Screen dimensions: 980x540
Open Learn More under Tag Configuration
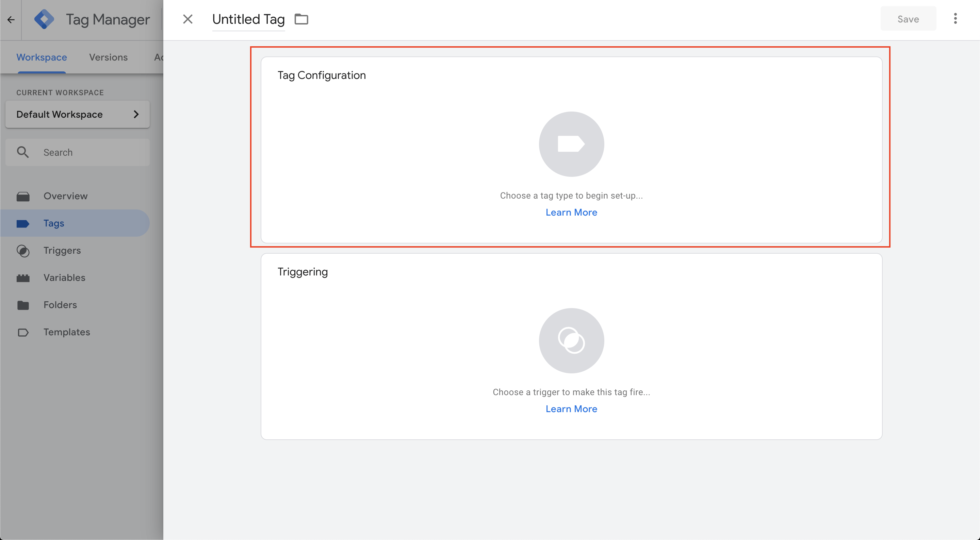point(571,212)
